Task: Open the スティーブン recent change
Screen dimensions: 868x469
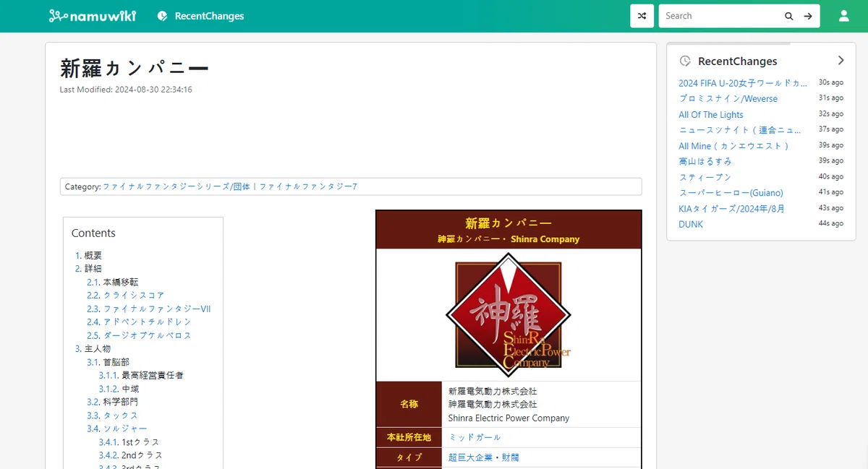Action: (705, 177)
